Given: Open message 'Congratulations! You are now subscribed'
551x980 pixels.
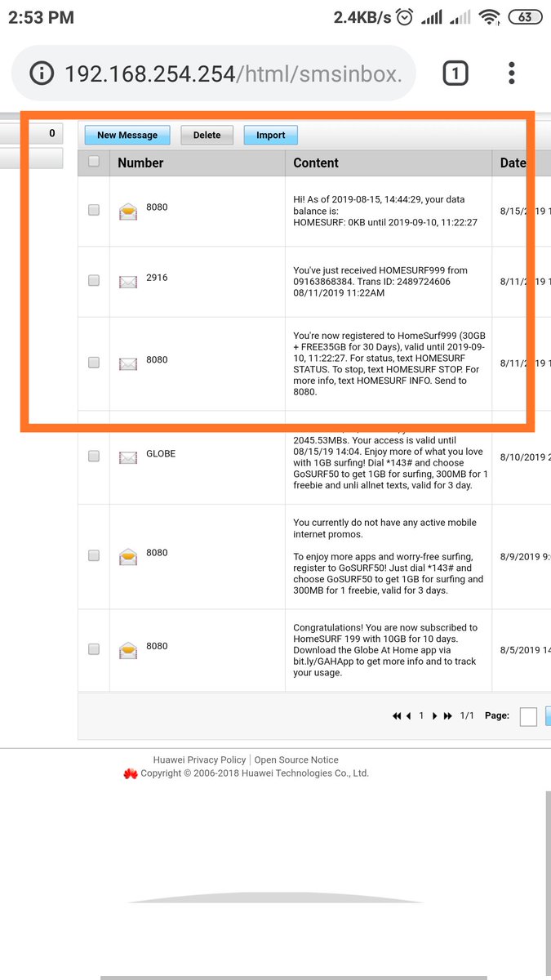Looking at the screenshot, I should 385,650.
